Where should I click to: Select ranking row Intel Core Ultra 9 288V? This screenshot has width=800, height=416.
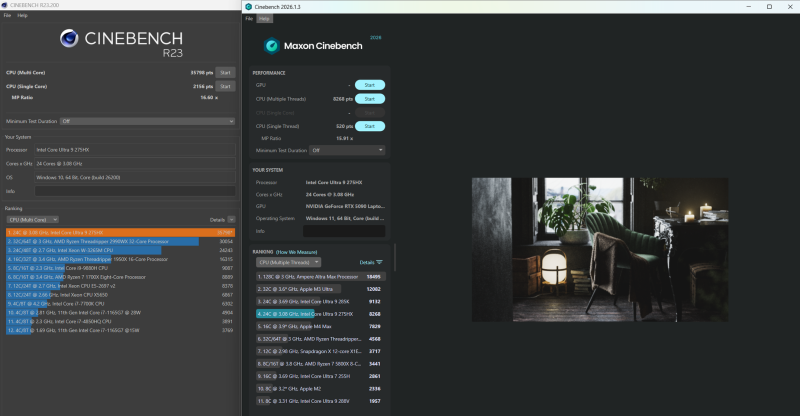(320, 401)
